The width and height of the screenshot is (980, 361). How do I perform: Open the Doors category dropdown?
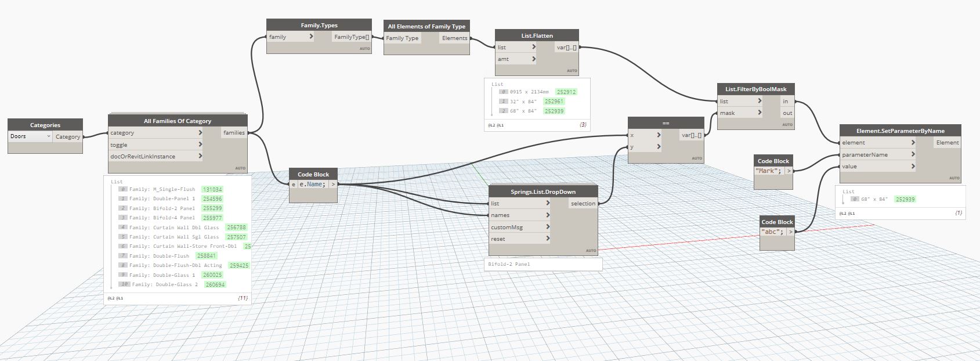click(31, 136)
